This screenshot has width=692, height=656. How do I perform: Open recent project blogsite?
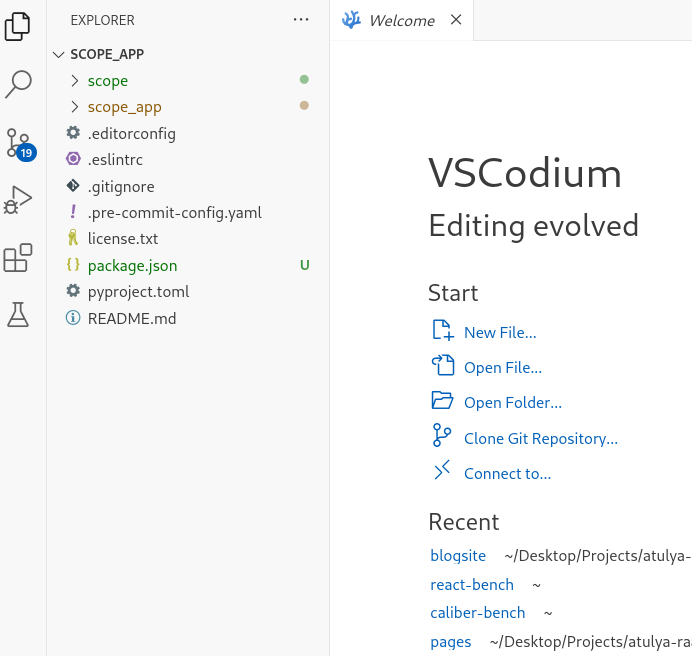(x=458, y=555)
